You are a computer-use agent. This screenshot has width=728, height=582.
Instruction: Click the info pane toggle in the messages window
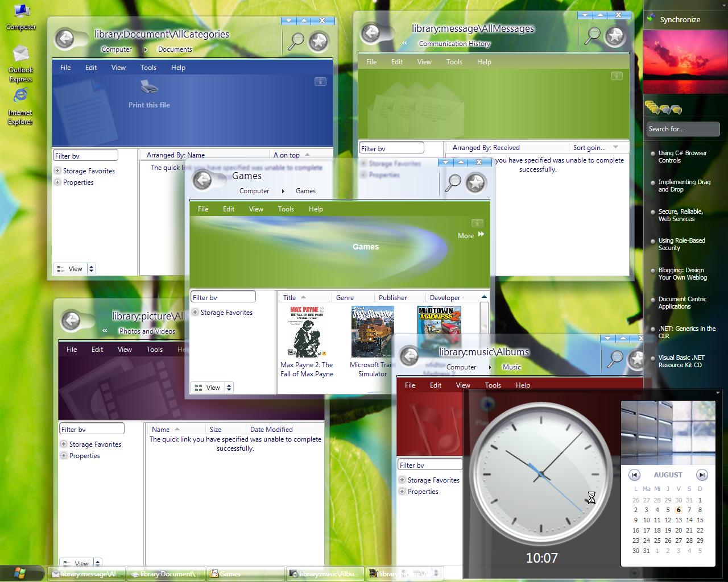point(617,76)
